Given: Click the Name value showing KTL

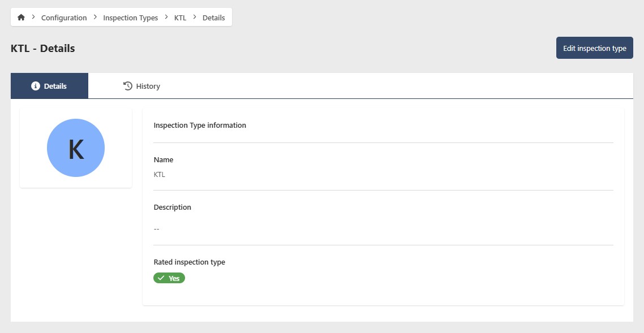Looking at the screenshot, I should click(x=159, y=174).
